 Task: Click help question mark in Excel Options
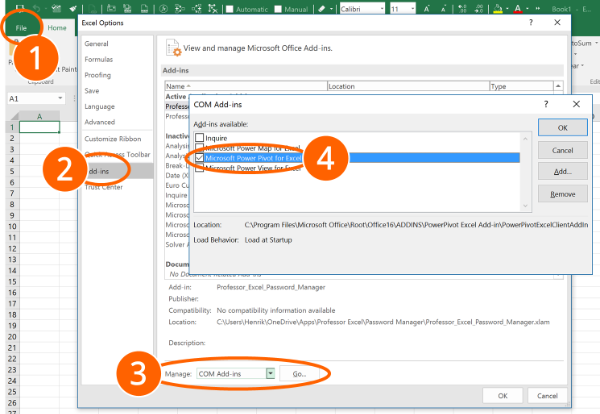[531, 23]
